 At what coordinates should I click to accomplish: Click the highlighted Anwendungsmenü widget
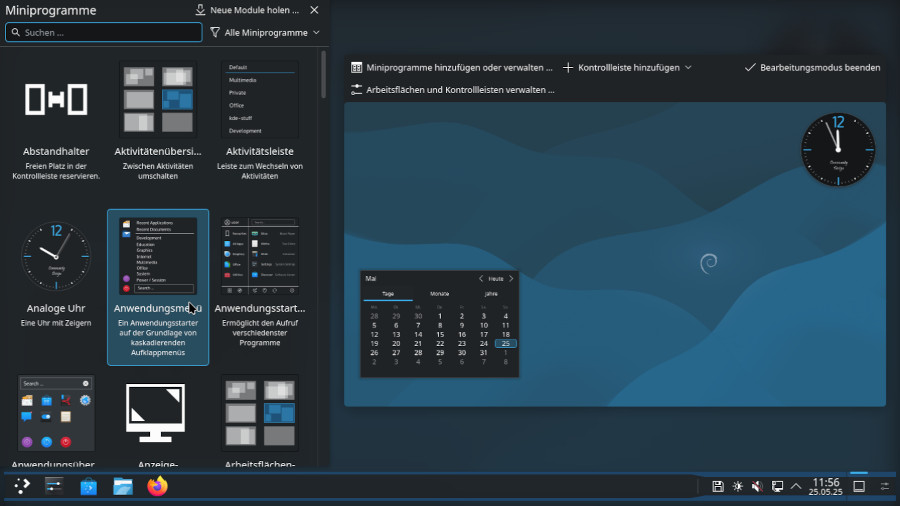pos(158,287)
